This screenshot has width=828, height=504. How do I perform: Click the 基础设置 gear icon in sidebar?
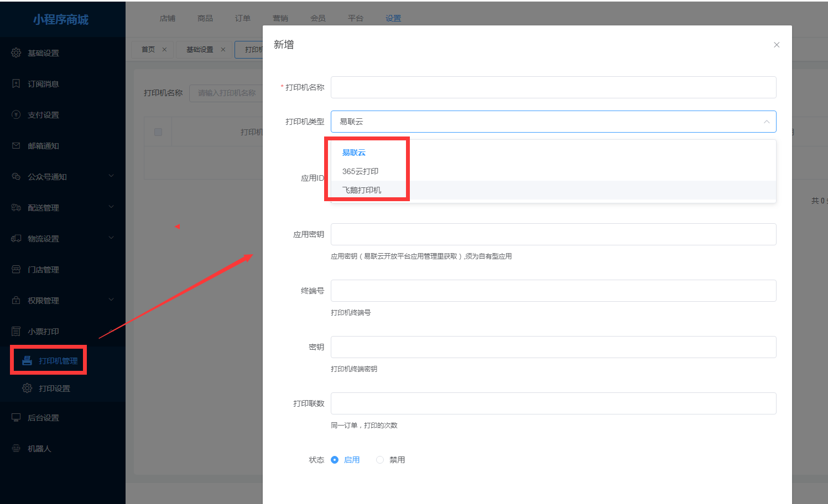tap(16, 53)
